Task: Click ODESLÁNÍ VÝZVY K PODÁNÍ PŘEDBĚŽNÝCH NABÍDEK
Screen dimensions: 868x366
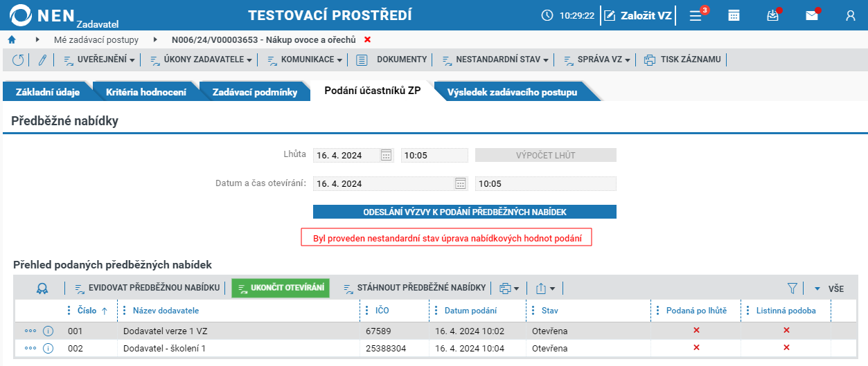Action: [464, 212]
